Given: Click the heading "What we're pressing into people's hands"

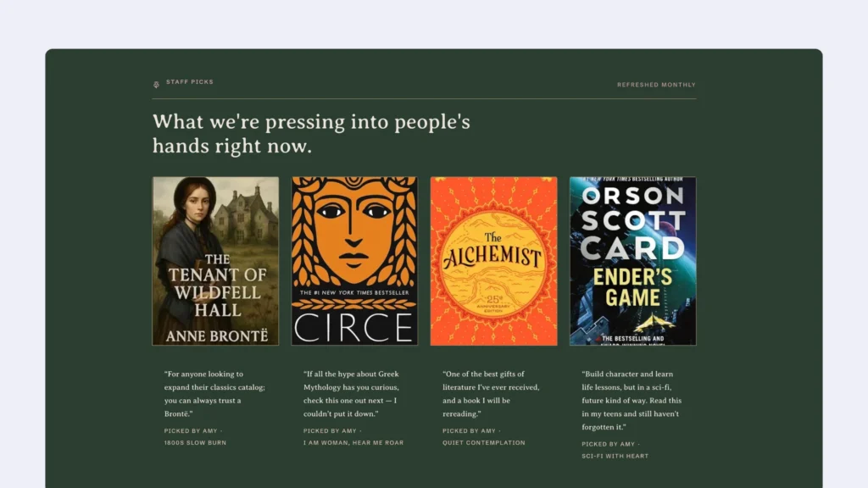Looking at the screenshot, I should (311, 134).
